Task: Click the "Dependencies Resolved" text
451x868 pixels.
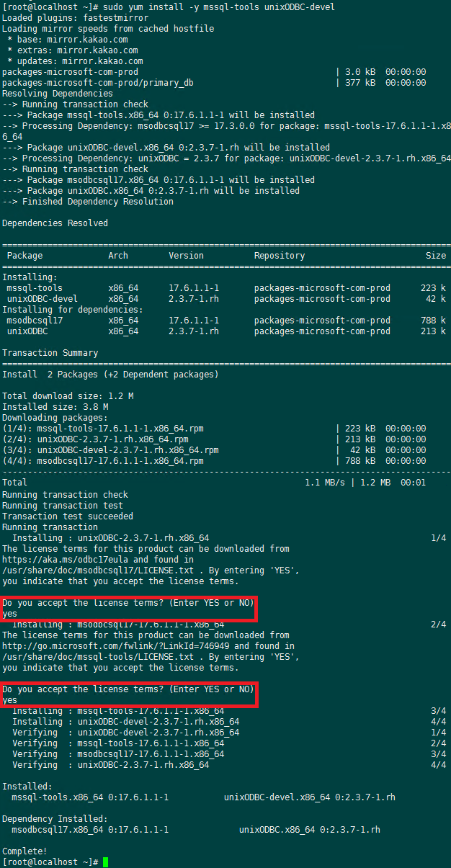Action: pyautogui.click(x=55, y=223)
